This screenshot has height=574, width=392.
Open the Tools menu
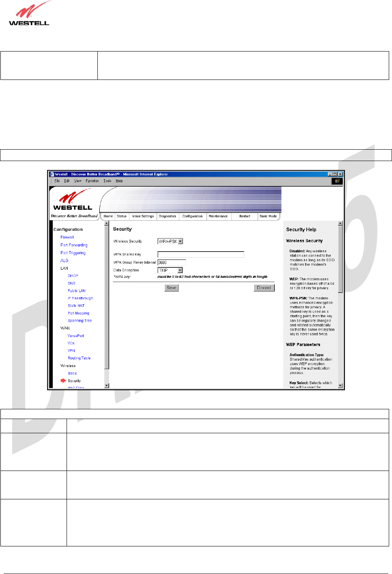pos(107,181)
